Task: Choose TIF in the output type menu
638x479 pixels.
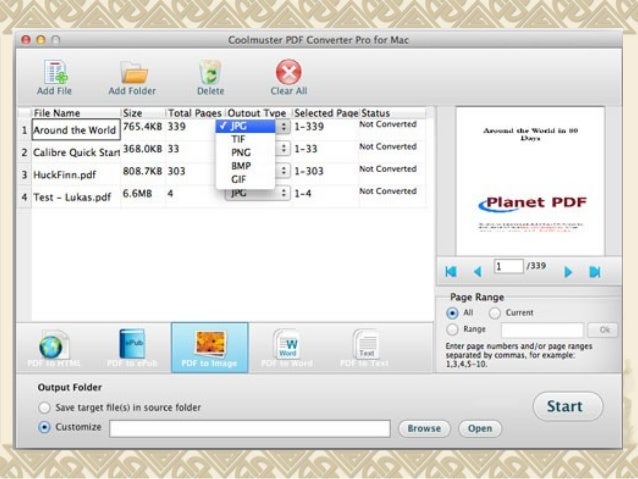Action: point(245,139)
